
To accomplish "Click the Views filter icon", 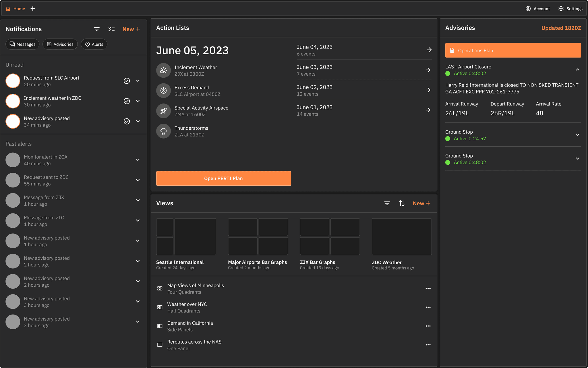I will [387, 203].
